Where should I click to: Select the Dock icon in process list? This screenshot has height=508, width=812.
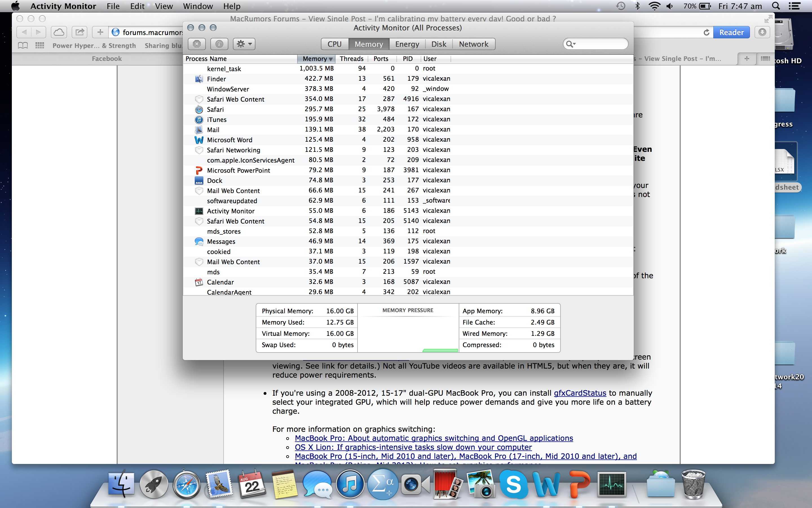coord(199,180)
